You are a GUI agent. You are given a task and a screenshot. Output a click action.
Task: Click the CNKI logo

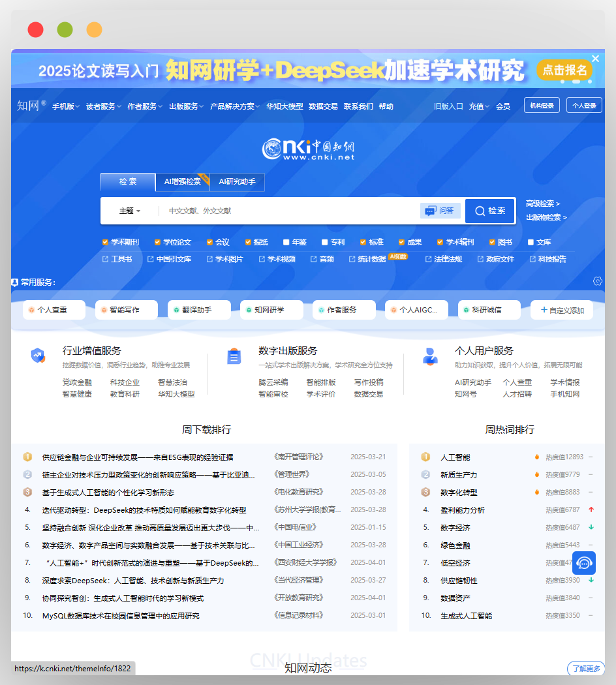308,149
